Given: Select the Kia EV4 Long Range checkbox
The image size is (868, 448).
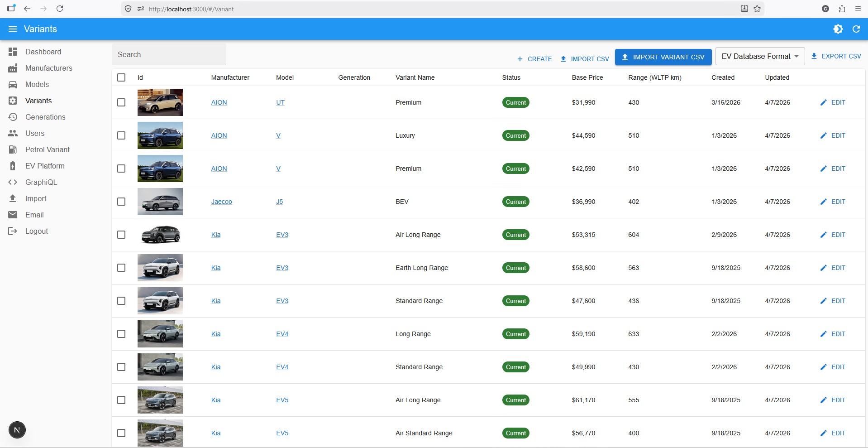Looking at the screenshot, I should point(121,334).
